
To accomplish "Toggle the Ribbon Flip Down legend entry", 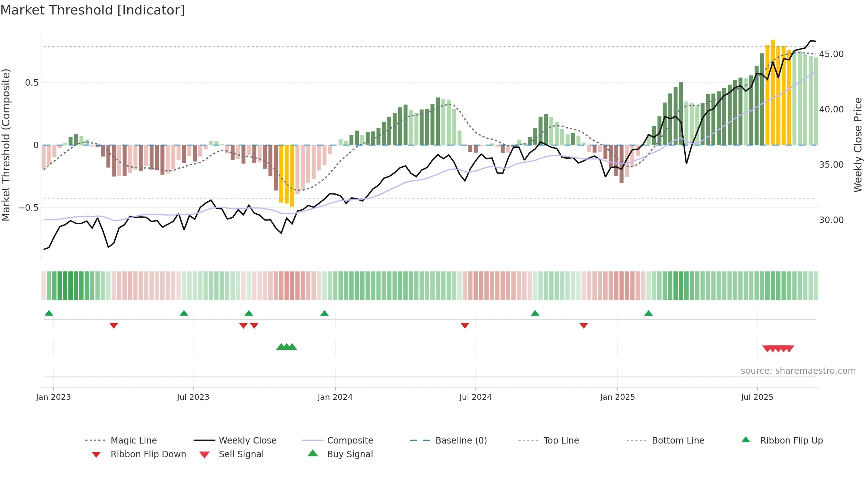I will (x=139, y=454).
